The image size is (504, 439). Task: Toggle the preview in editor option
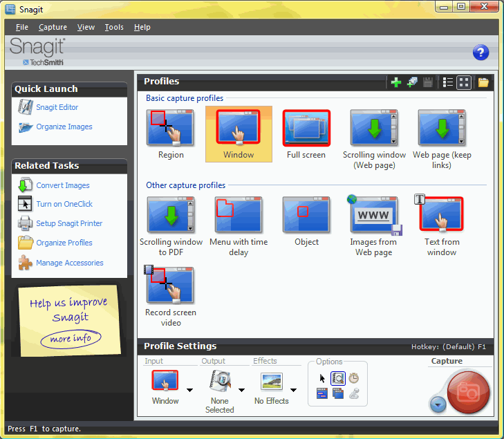pyautogui.click(x=338, y=378)
